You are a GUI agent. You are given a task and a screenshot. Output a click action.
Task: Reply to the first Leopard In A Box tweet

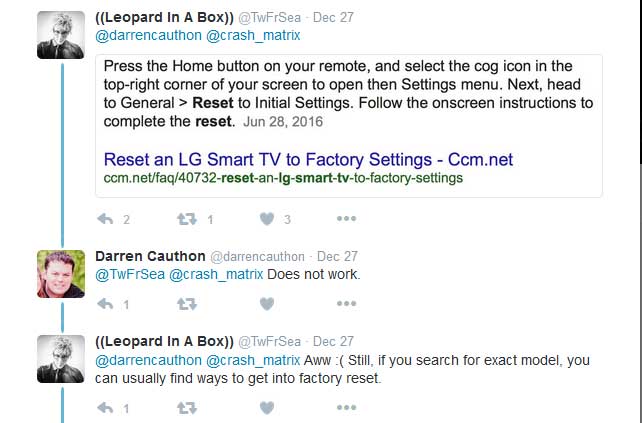(105, 219)
